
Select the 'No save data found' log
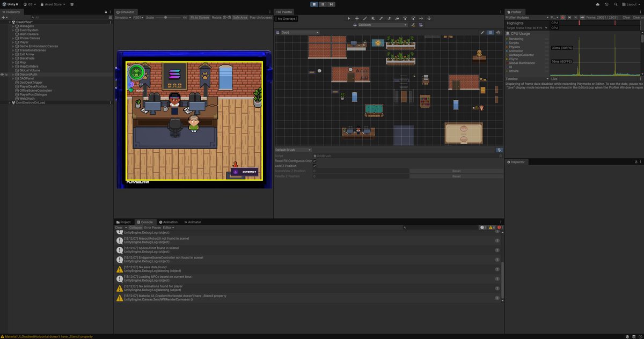tap(309, 269)
